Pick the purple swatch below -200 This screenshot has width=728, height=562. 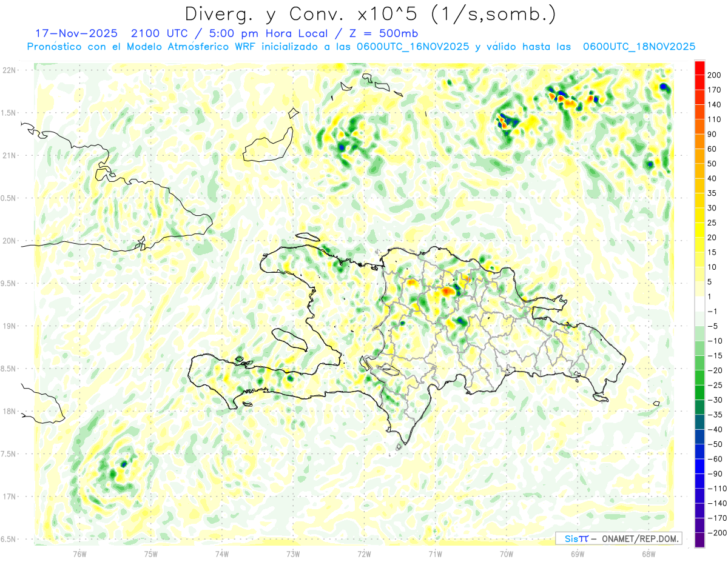point(700,540)
